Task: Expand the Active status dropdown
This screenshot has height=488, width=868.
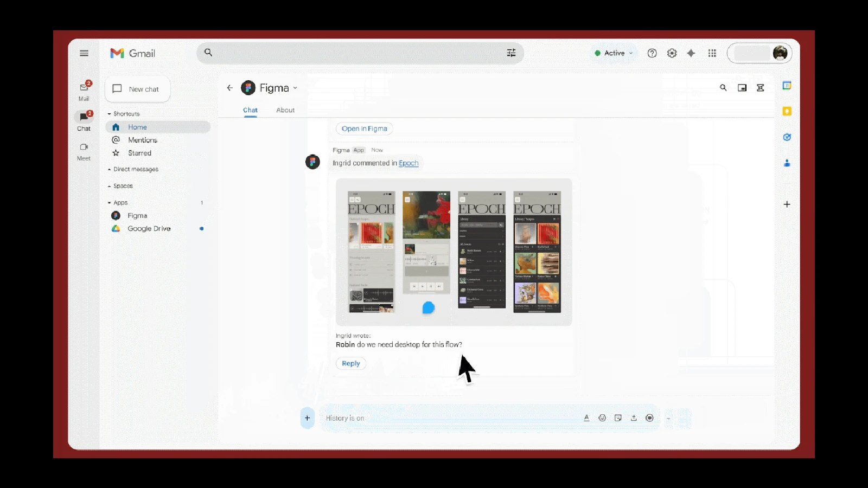Action: [614, 53]
